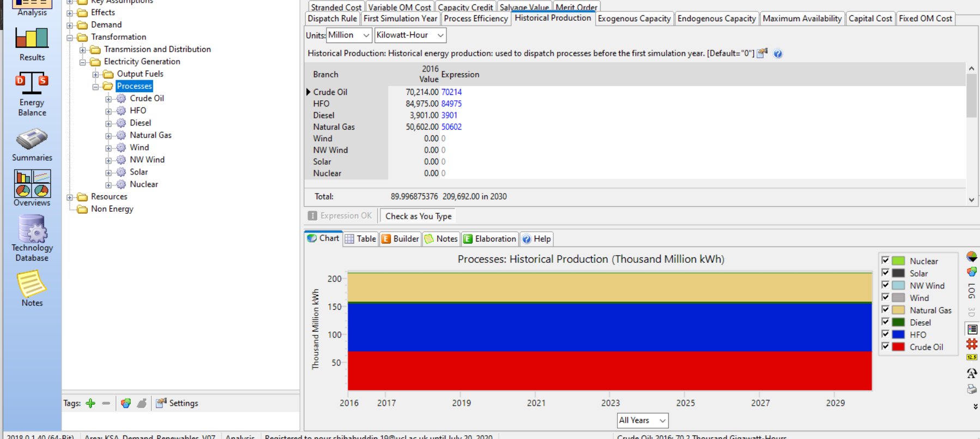Image resolution: width=980 pixels, height=439 pixels.
Task: Uncheck the Natural Gas legend checkbox
Action: (886, 310)
